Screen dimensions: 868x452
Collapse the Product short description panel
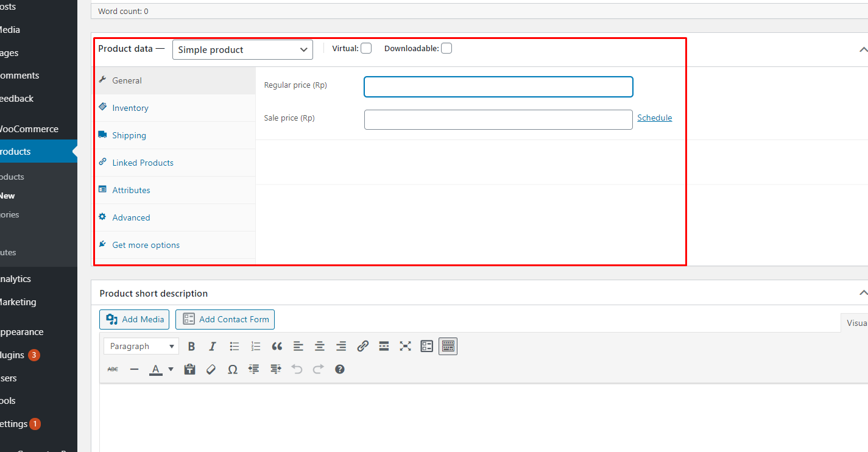[x=863, y=294]
